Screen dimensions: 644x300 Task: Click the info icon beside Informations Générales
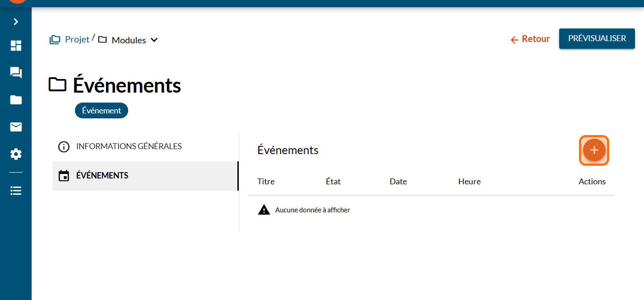(64, 147)
